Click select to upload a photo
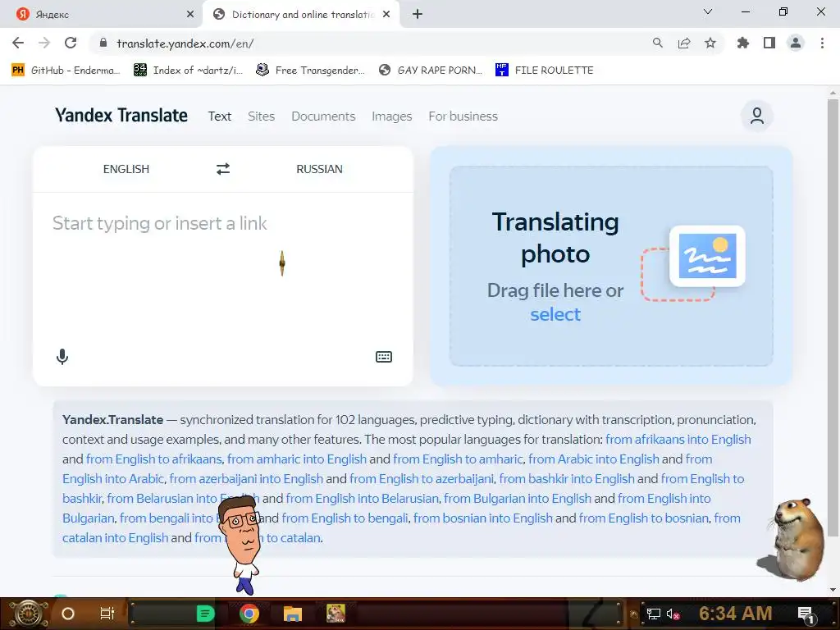The image size is (840, 630). pos(555,314)
